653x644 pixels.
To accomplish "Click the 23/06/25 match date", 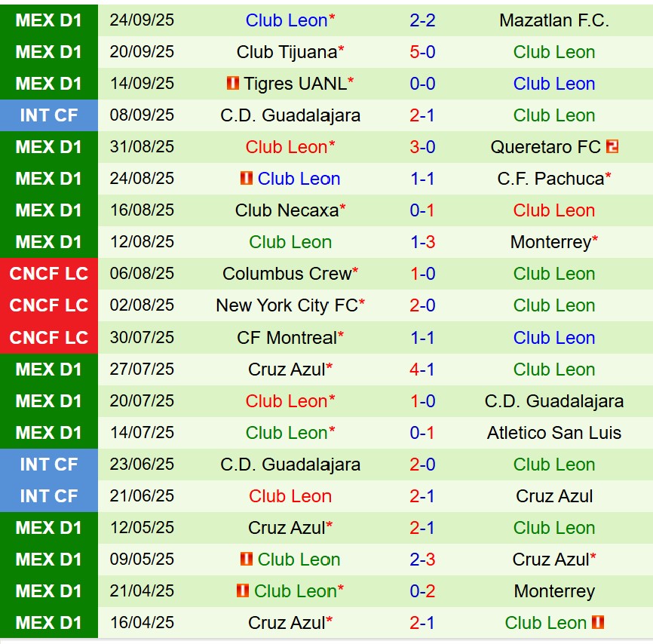I will pos(142,465).
